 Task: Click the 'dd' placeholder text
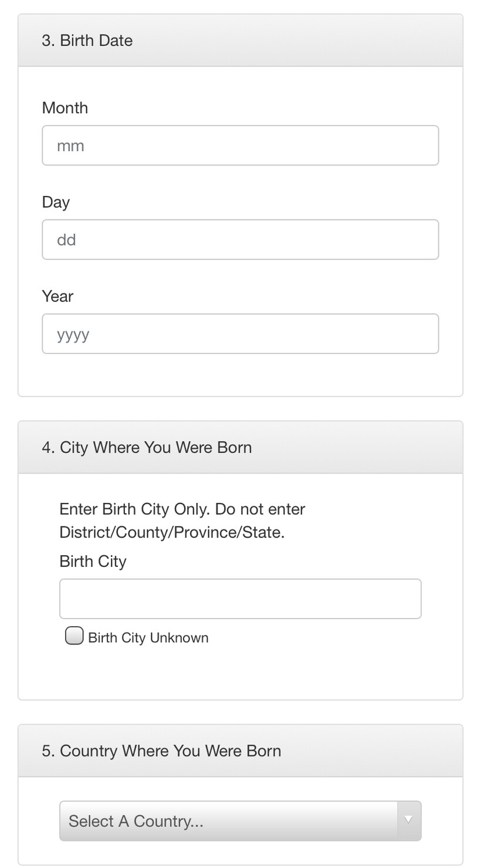point(66,240)
